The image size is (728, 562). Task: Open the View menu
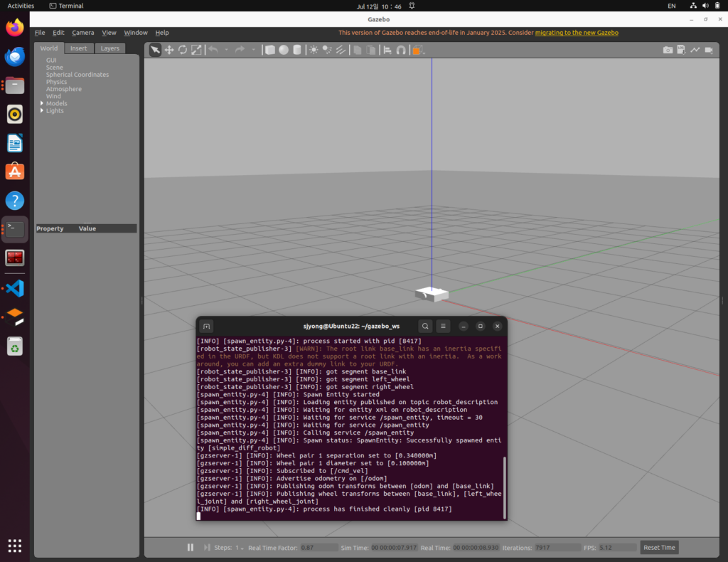[x=109, y=33]
